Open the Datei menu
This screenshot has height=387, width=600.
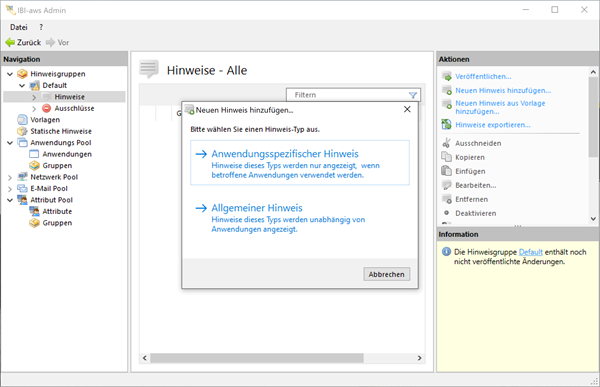pyautogui.click(x=19, y=27)
